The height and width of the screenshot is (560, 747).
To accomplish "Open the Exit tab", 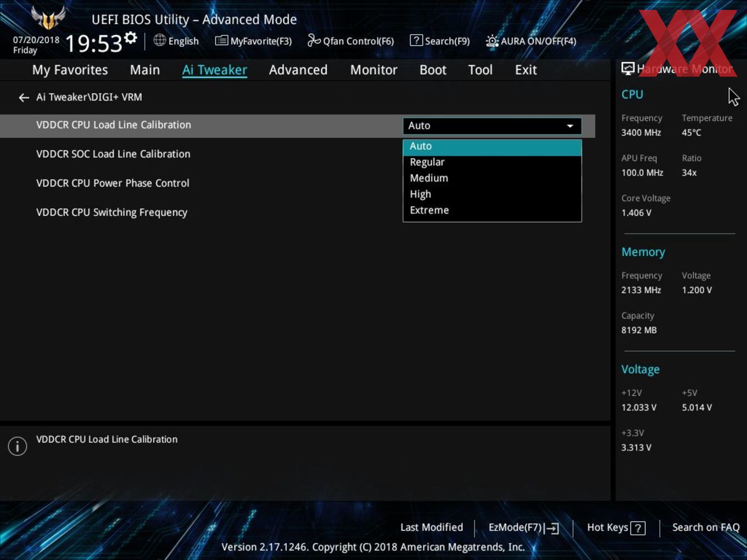I will tap(526, 70).
